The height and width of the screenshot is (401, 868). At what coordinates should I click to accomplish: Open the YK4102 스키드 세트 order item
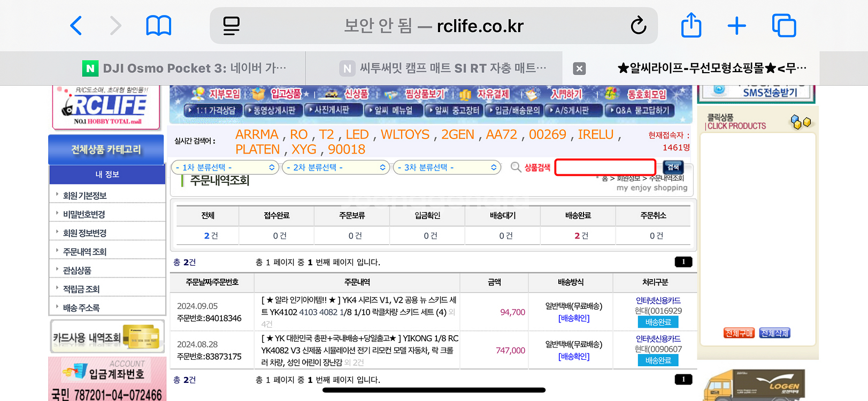358,312
